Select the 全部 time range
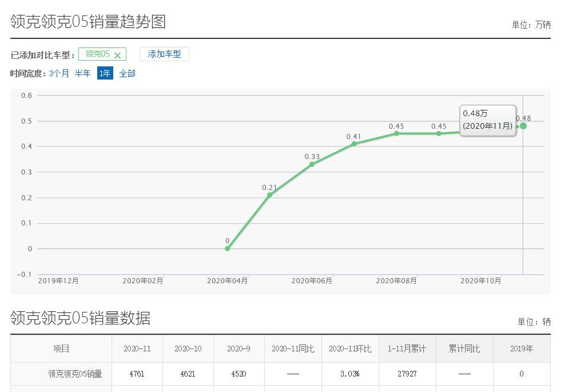Viewport: 564px width, 392px height. 128,73
